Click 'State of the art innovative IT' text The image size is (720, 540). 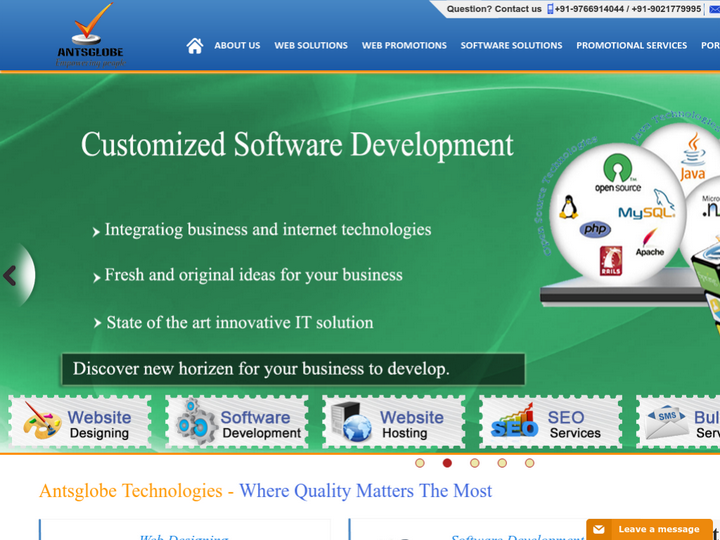(x=240, y=322)
